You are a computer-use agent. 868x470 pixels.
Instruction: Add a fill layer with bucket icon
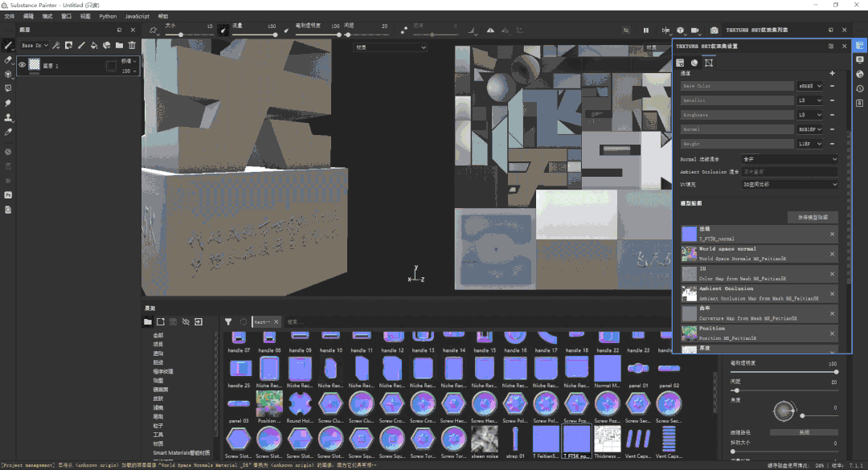click(94, 46)
